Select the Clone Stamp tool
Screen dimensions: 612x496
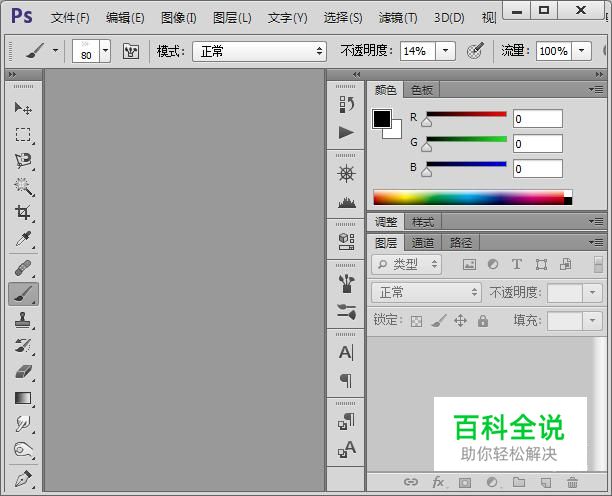[x=23, y=320]
